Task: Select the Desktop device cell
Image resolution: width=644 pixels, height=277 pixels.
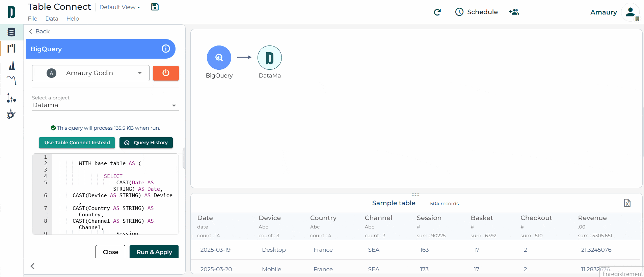Action: [274, 250]
